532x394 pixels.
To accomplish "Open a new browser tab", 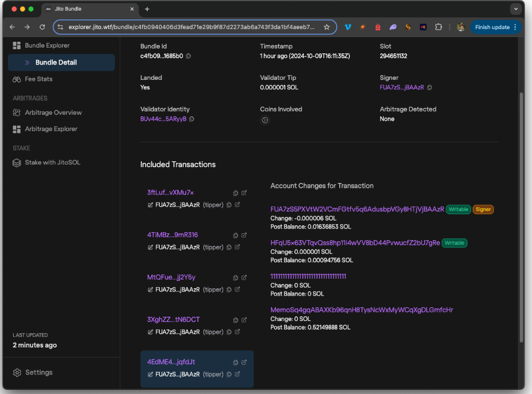I will (x=147, y=9).
